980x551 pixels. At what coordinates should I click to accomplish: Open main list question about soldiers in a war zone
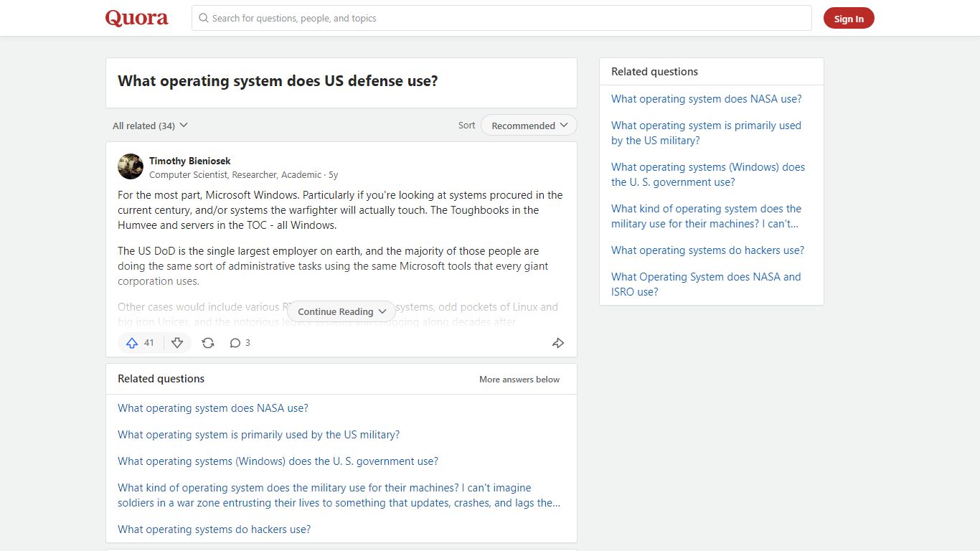tap(339, 495)
